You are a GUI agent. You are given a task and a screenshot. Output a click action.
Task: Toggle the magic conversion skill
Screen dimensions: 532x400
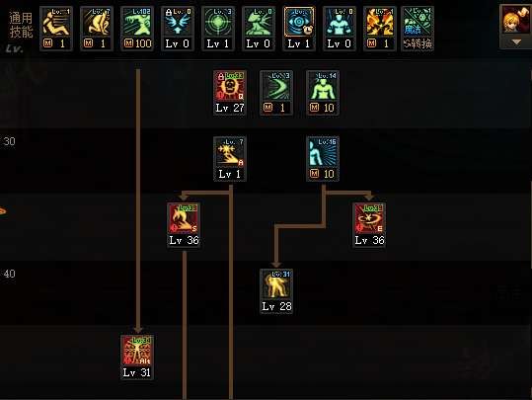point(418,29)
